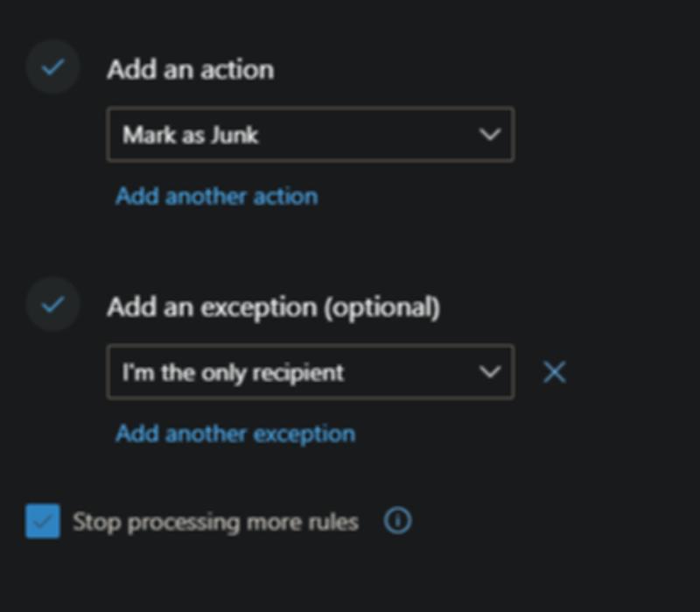This screenshot has width=700, height=612.
Task: Tap the circled i icon near the checkbox
Action: [x=397, y=522]
